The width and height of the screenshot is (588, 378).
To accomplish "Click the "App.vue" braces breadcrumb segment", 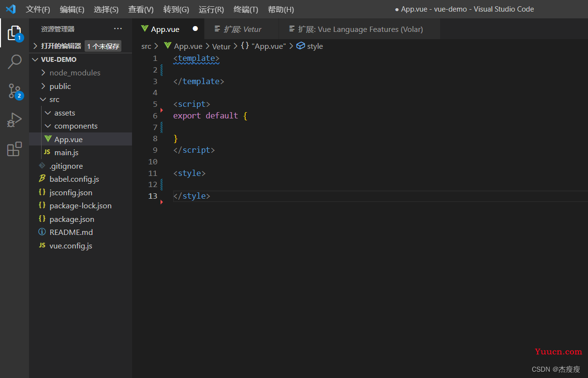I will coord(264,46).
